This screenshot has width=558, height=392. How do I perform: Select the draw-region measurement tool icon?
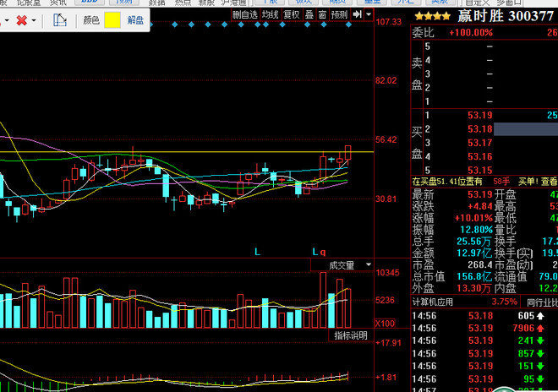[x=60, y=20]
